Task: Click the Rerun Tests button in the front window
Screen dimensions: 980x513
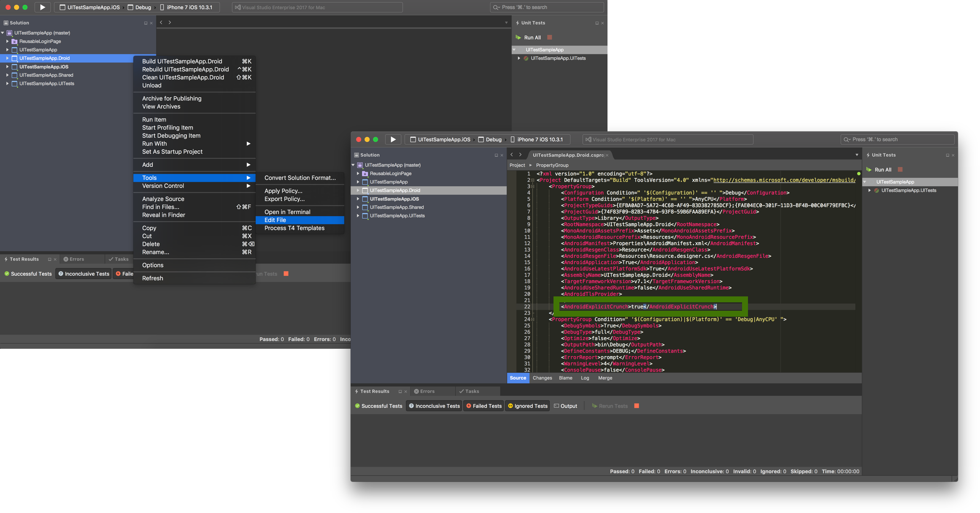Action: click(x=609, y=406)
